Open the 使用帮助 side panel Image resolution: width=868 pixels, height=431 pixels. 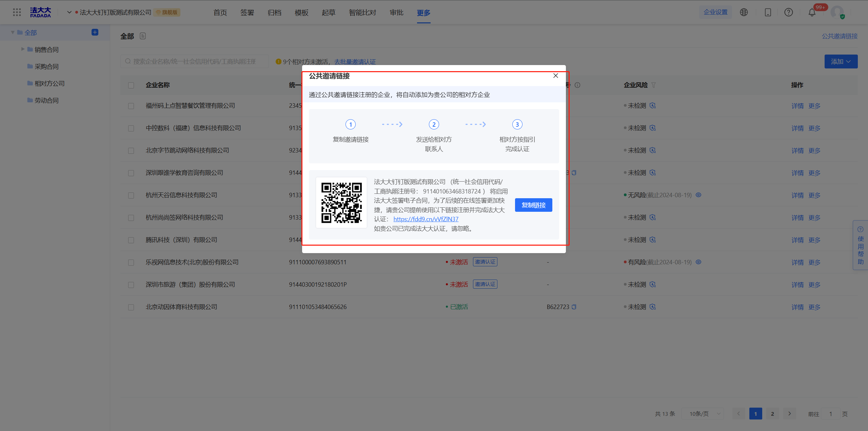pyautogui.click(x=861, y=245)
